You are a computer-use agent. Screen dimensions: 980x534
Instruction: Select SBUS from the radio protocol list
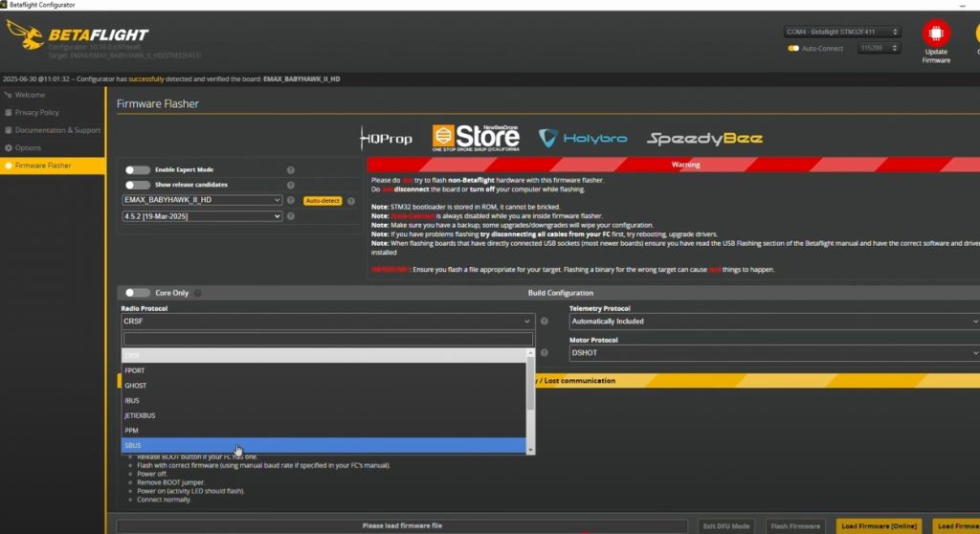pos(323,446)
